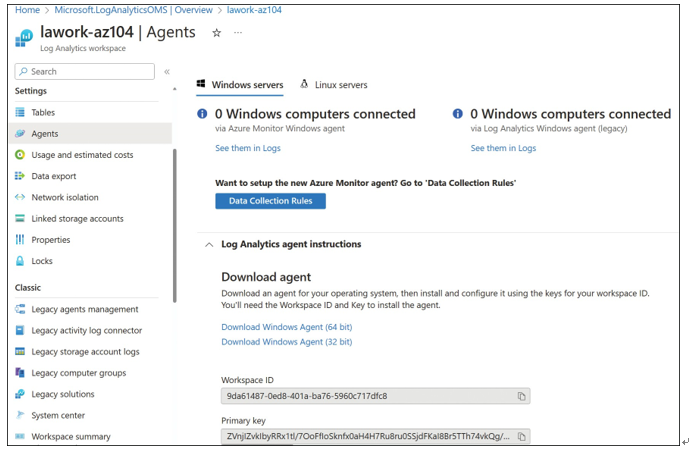Open Linked storage accounts
The image size is (694, 452).
[x=90, y=219]
